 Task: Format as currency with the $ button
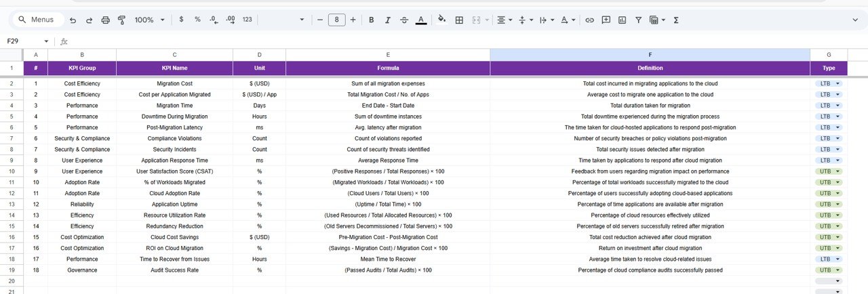click(x=181, y=20)
